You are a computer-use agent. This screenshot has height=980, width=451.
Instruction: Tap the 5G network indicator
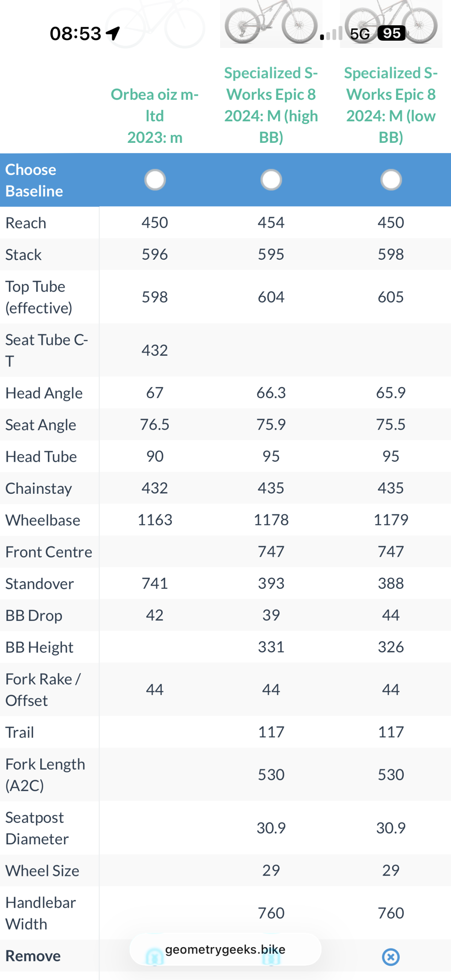point(359,34)
